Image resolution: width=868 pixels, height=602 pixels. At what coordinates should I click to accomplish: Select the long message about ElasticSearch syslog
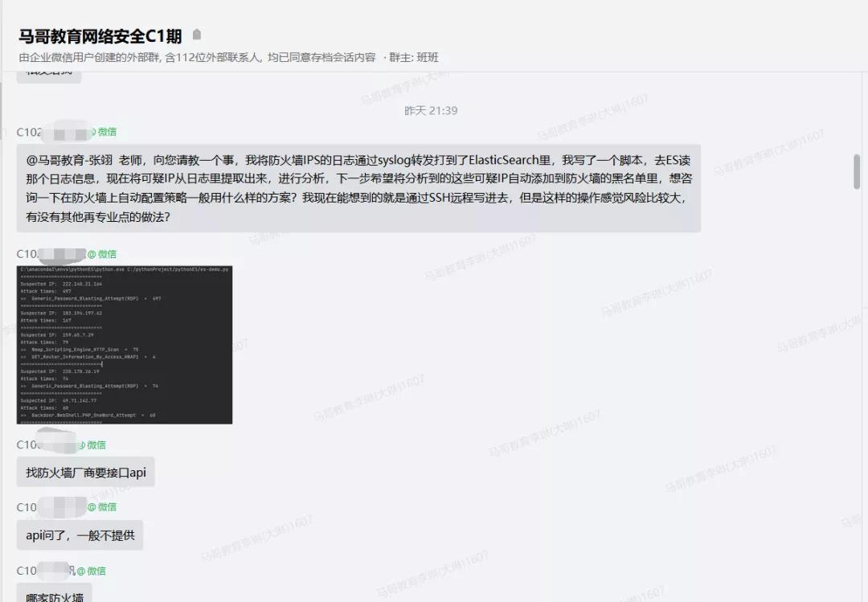tap(358, 189)
